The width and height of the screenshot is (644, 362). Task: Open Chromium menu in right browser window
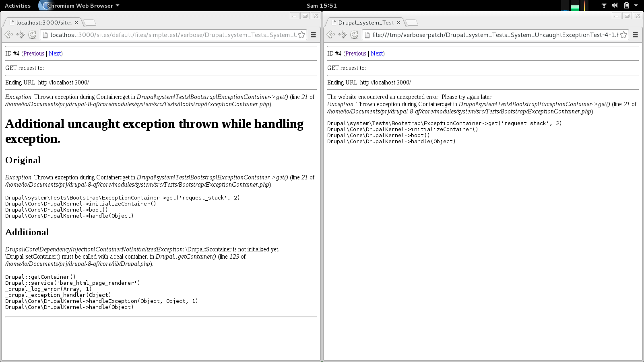pyautogui.click(x=635, y=35)
